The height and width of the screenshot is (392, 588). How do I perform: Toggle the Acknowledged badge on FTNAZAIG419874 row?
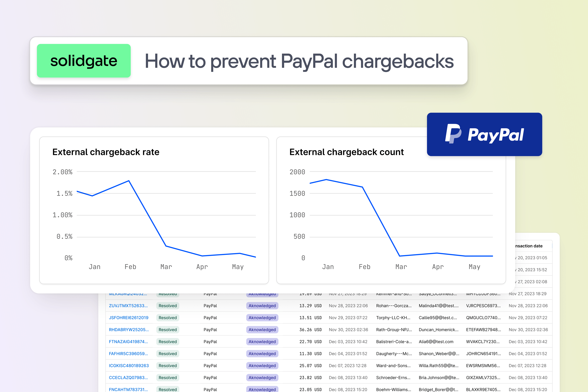click(262, 341)
